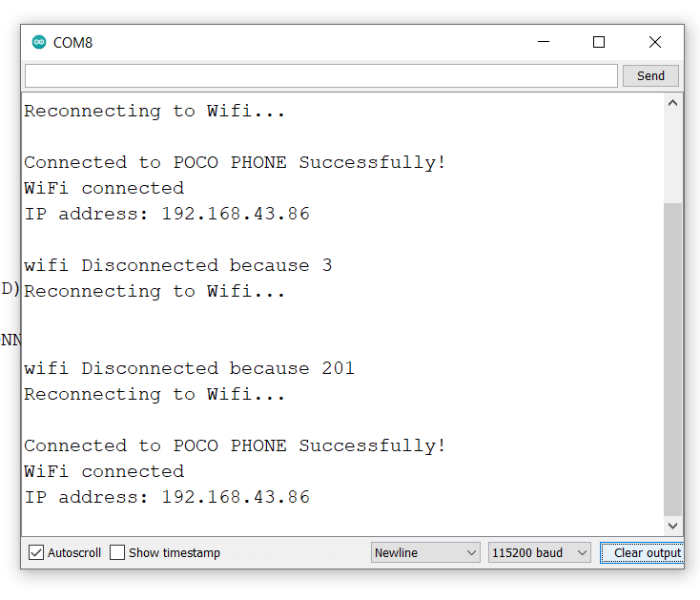Click the scroll up arrow of the output
Image resolution: width=700 pixels, height=600 pixels.
(673, 103)
